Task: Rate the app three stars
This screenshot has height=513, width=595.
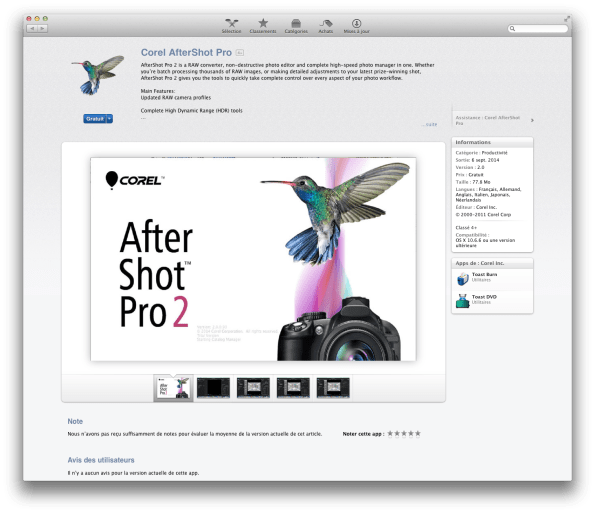Action: [x=404, y=433]
